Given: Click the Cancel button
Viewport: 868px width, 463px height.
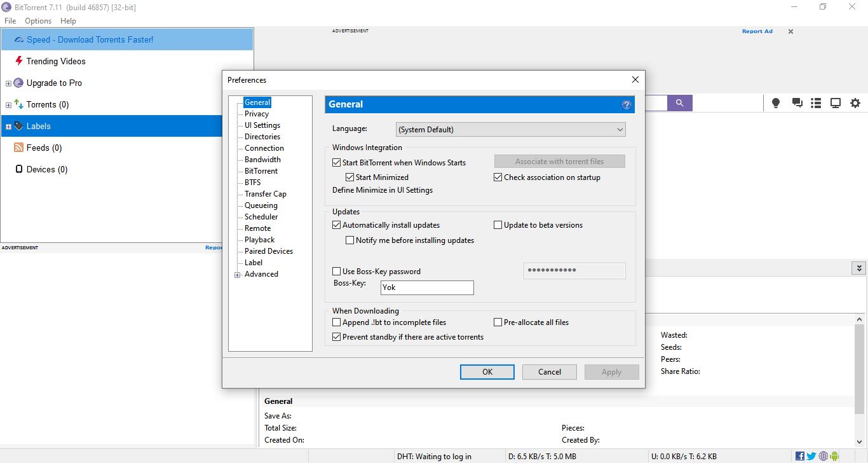Looking at the screenshot, I should (550, 372).
